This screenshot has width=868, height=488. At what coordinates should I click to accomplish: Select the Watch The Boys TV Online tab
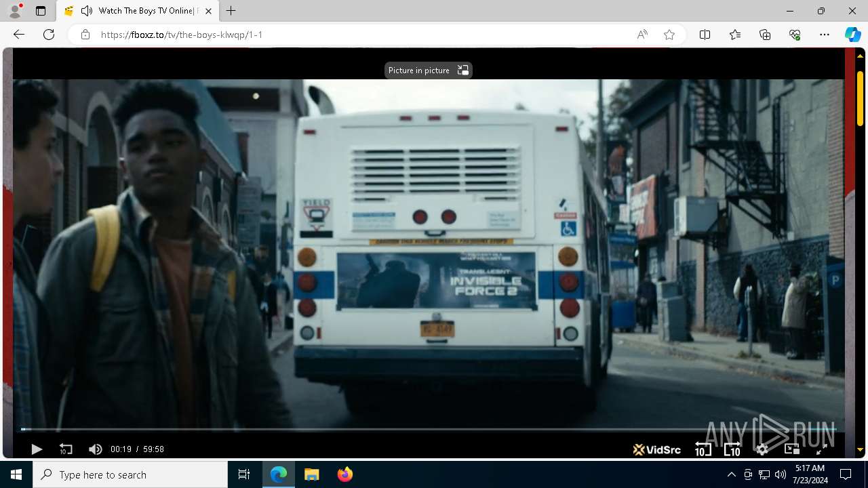pyautogui.click(x=138, y=11)
